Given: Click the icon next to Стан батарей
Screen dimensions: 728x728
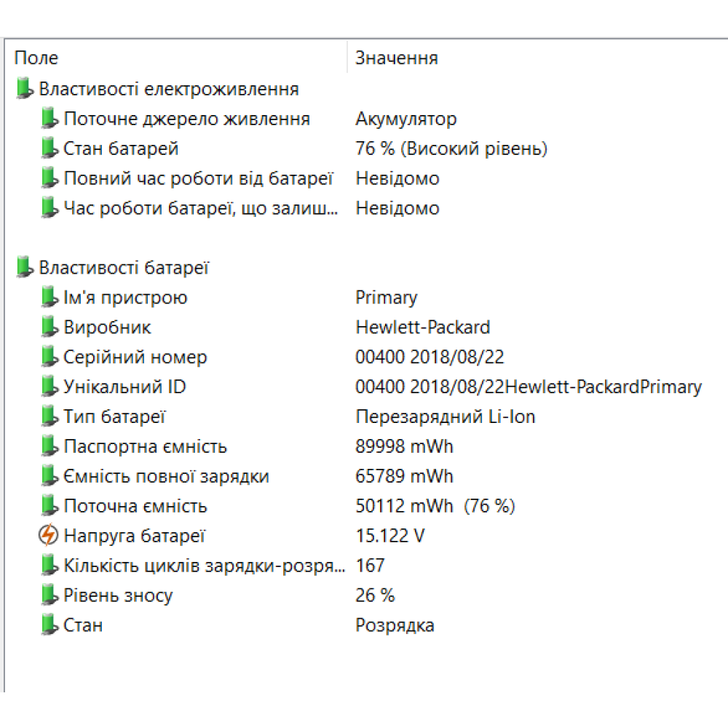Looking at the screenshot, I should pyautogui.click(x=49, y=149).
